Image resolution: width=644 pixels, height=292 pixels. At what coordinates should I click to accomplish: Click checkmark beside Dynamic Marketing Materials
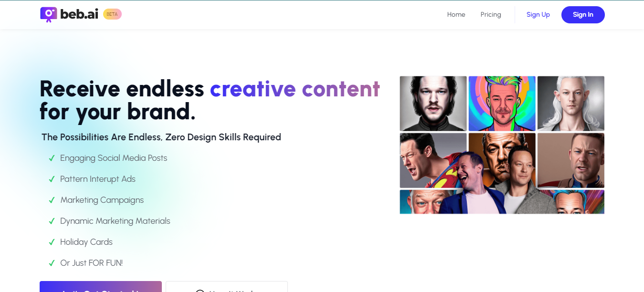click(52, 221)
